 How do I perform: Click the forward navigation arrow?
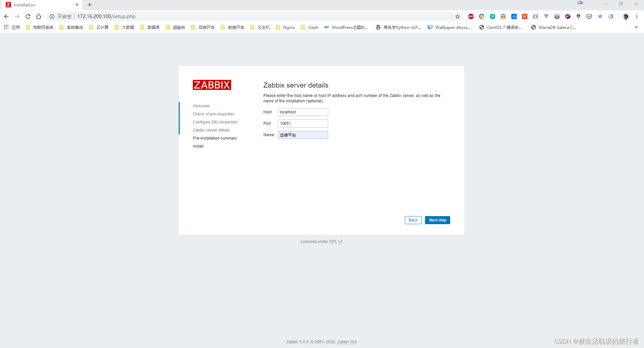[x=17, y=16]
